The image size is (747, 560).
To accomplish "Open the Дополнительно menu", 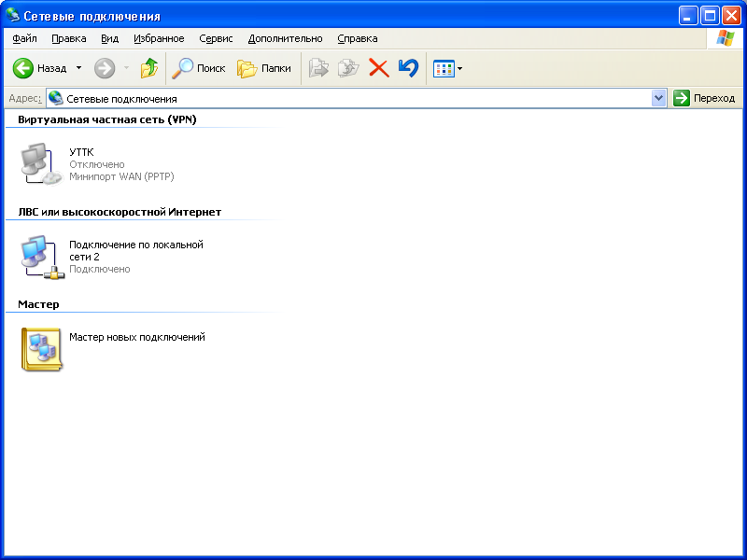I will click(286, 38).
